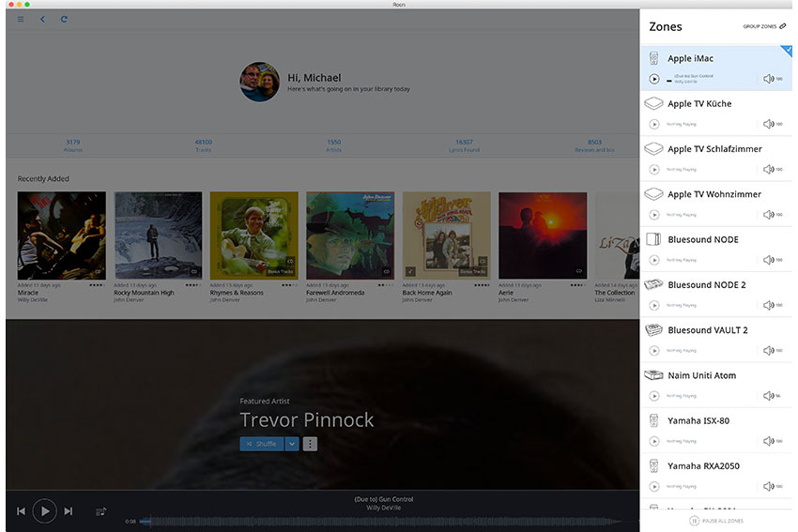Open Apple iMac volume control
Image resolution: width=798 pixels, height=532 pixels.
(769, 79)
